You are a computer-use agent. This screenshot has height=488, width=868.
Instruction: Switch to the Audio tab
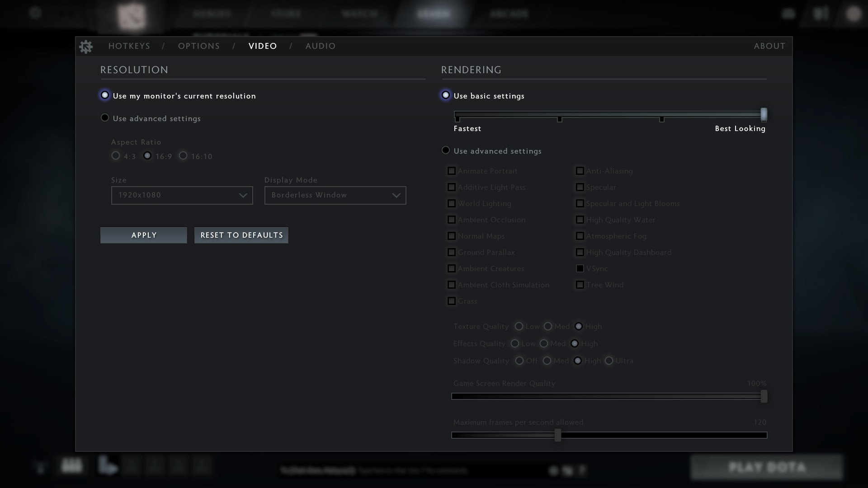321,46
